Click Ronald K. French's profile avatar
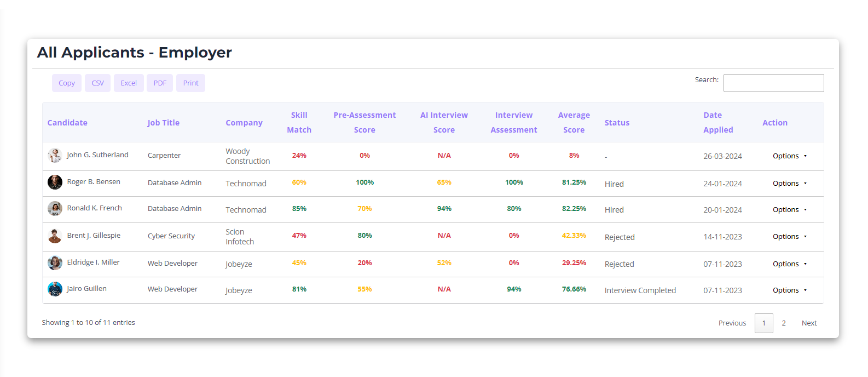 [x=55, y=208]
